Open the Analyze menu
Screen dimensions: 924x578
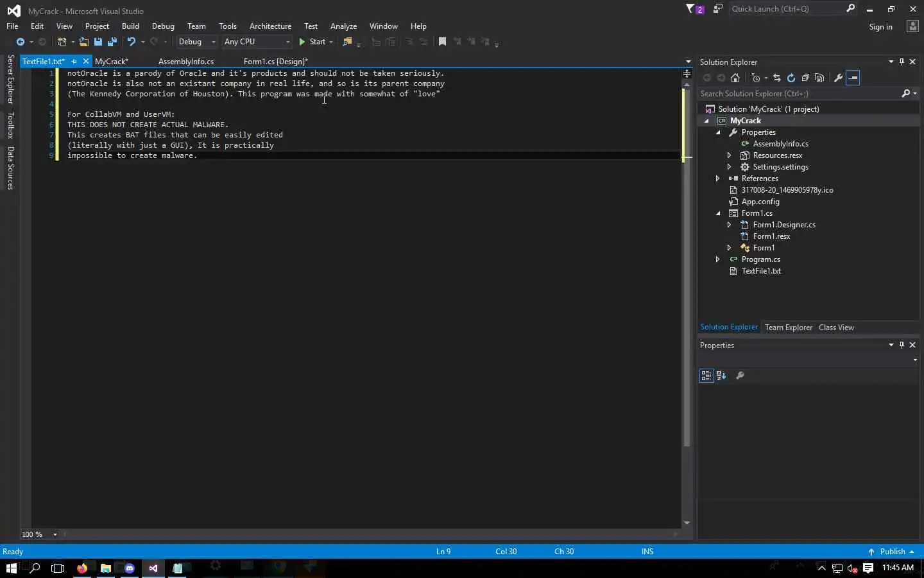coord(343,26)
